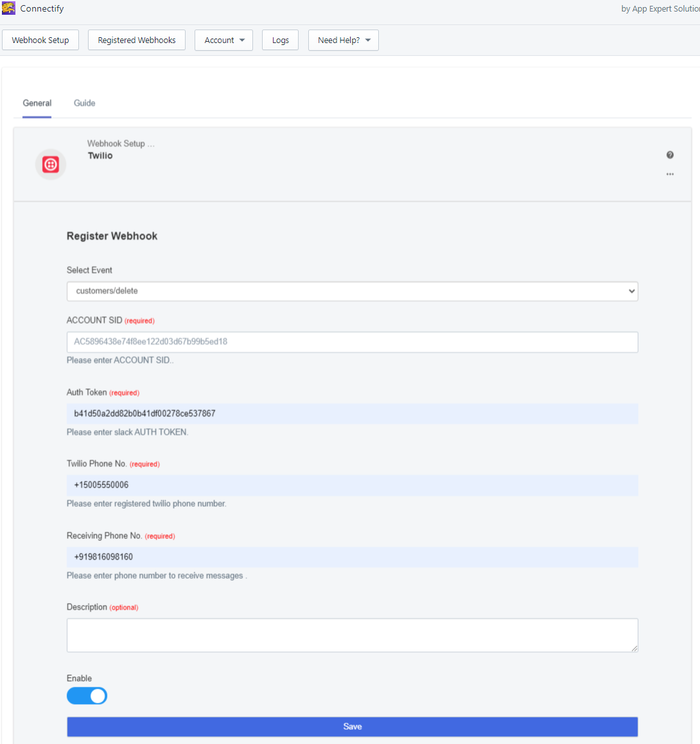Open the Logs page
Screen dimensions: 700x744
click(280, 40)
